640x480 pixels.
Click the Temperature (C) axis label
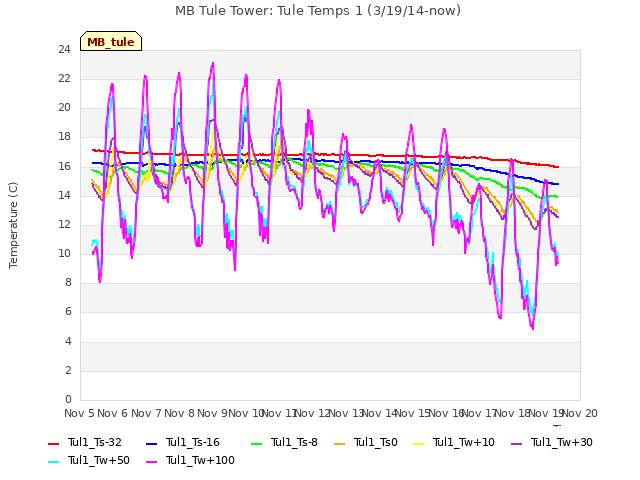[x=13, y=225]
